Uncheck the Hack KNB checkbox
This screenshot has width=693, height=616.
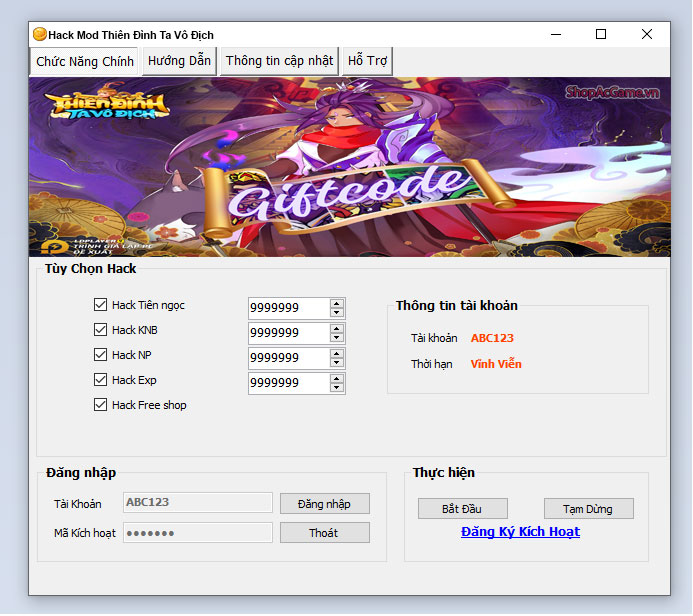[100, 330]
